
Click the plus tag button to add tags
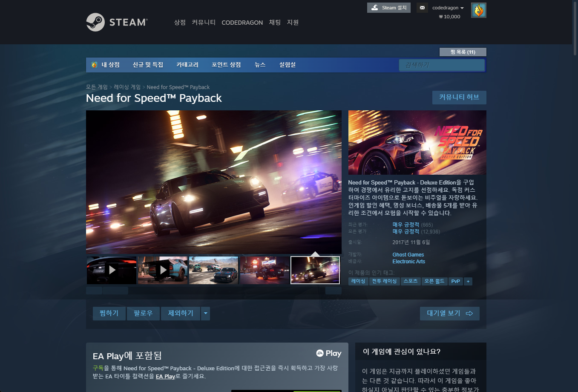(468, 281)
